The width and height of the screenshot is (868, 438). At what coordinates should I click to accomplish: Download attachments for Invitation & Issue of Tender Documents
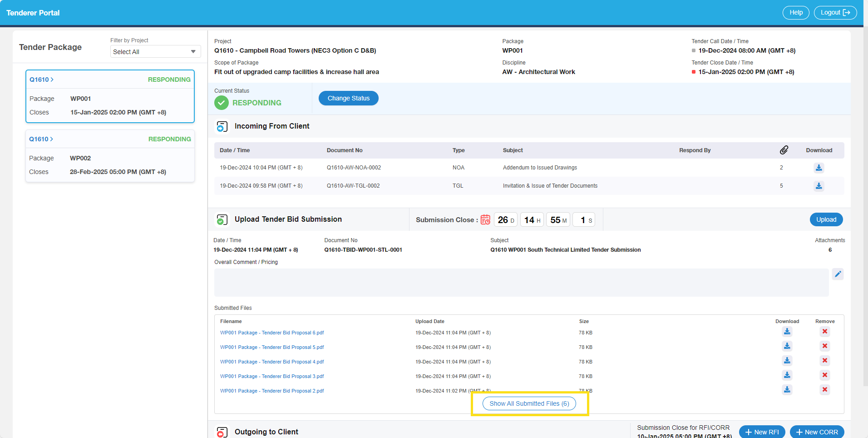point(819,186)
